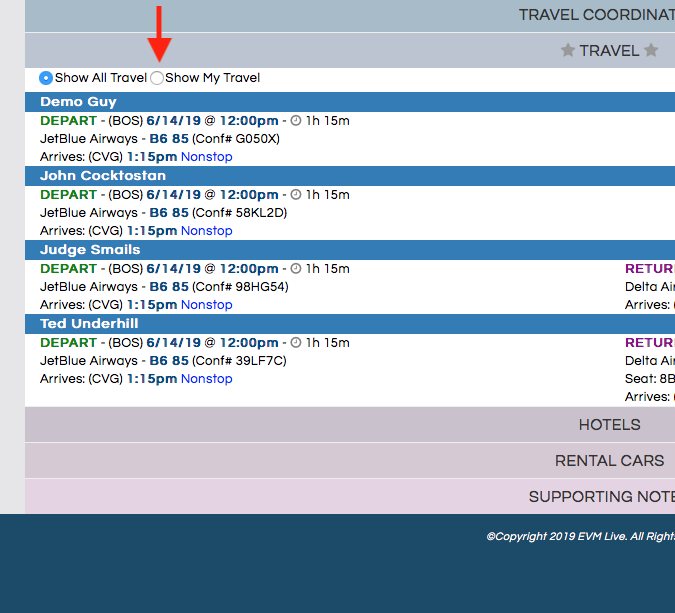
Task: Click the clock icon in Ted Underhill's flight
Action: (x=296, y=343)
